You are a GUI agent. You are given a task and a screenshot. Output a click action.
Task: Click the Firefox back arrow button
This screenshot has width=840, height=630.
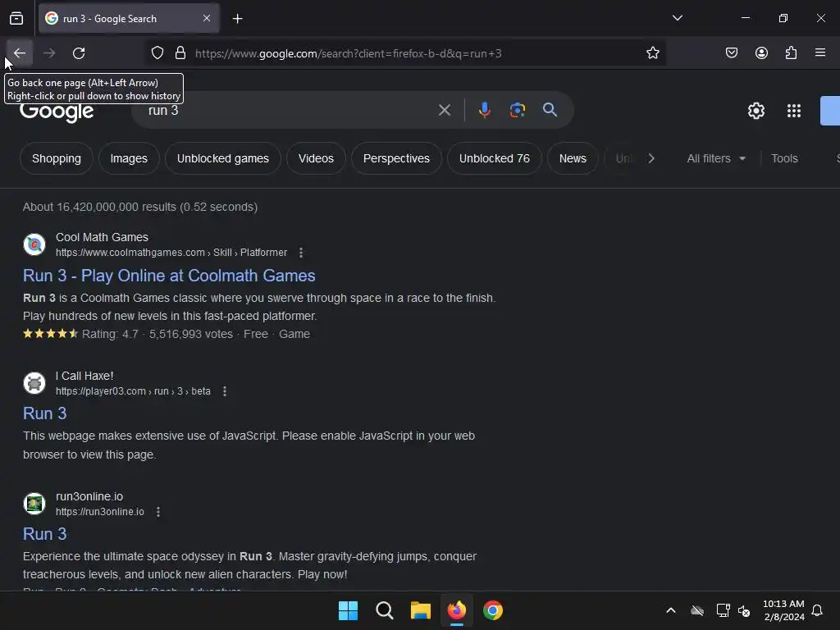click(20, 53)
